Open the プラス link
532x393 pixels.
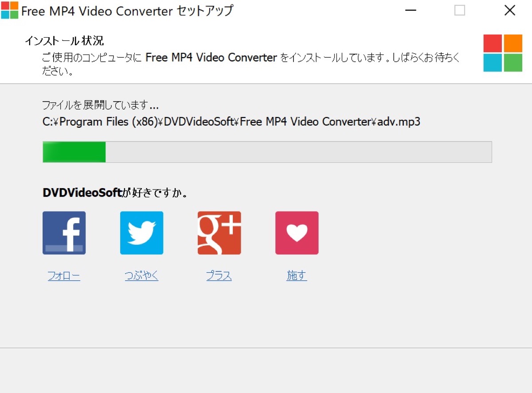tap(219, 276)
